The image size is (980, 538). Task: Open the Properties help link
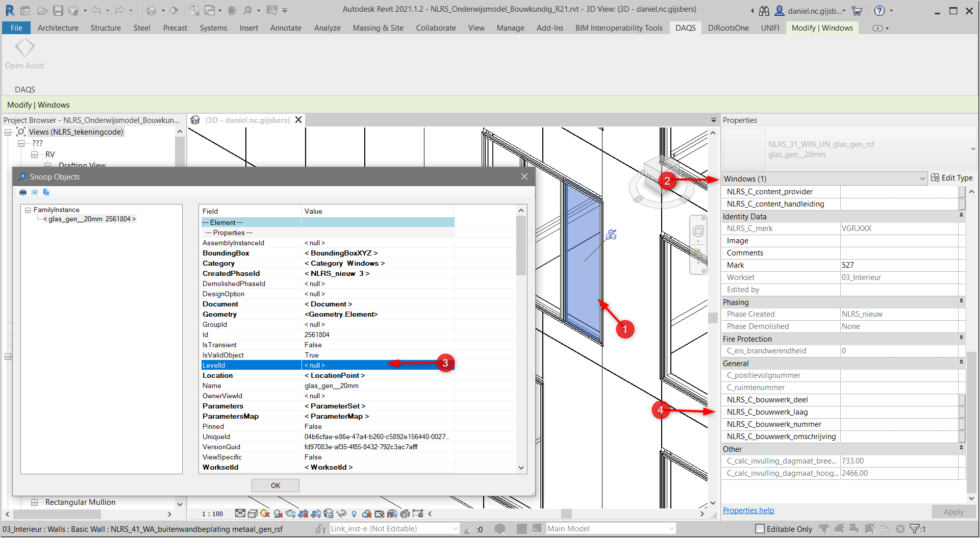coord(748,510)
